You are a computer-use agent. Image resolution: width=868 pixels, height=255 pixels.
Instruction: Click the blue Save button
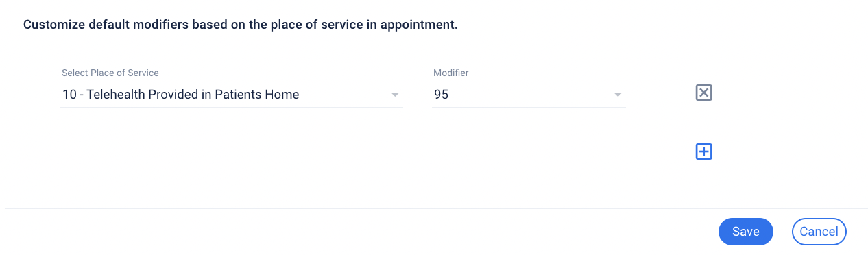point(746,232)
